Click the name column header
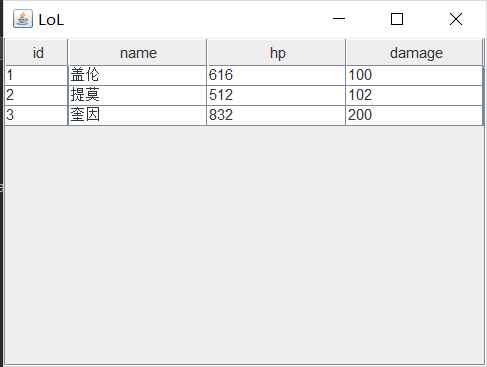Screen dimensions: 487x367 pos(137,53)
